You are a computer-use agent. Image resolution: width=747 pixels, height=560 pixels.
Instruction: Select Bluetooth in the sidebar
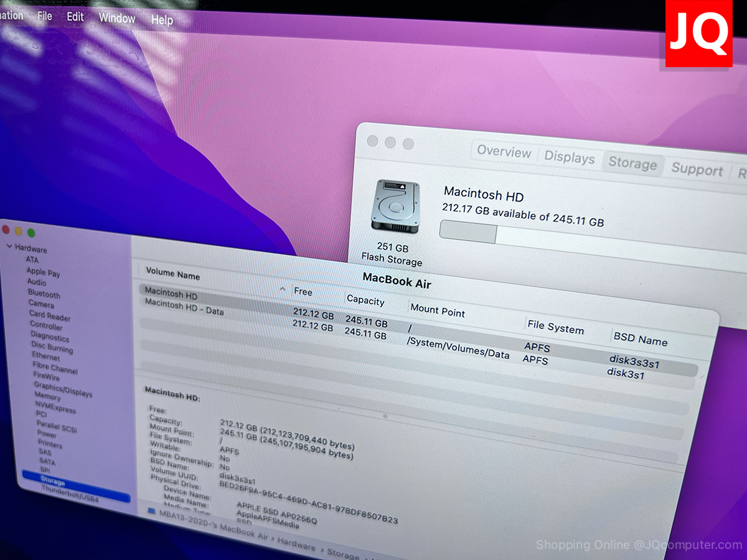(x=44, y=293)
